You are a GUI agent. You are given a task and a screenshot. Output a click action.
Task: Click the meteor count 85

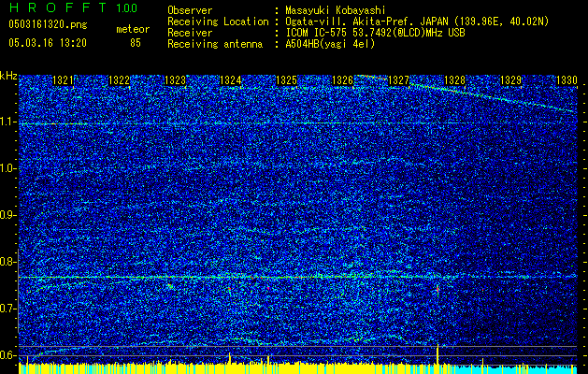136,43
